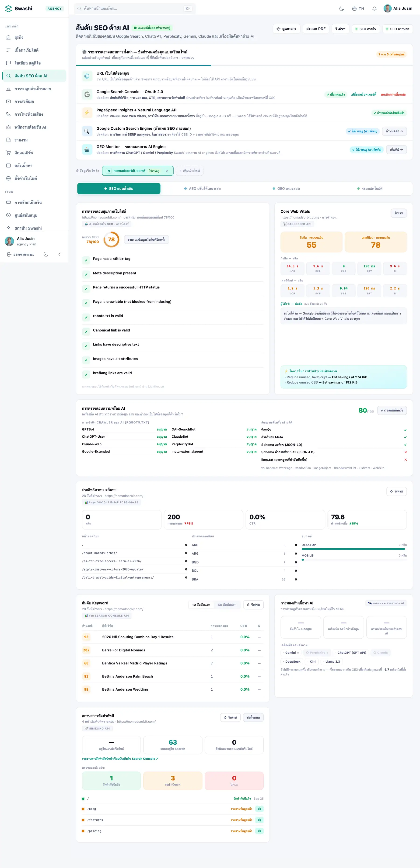Open Search Console indexing report link

[x=120, y=758]
